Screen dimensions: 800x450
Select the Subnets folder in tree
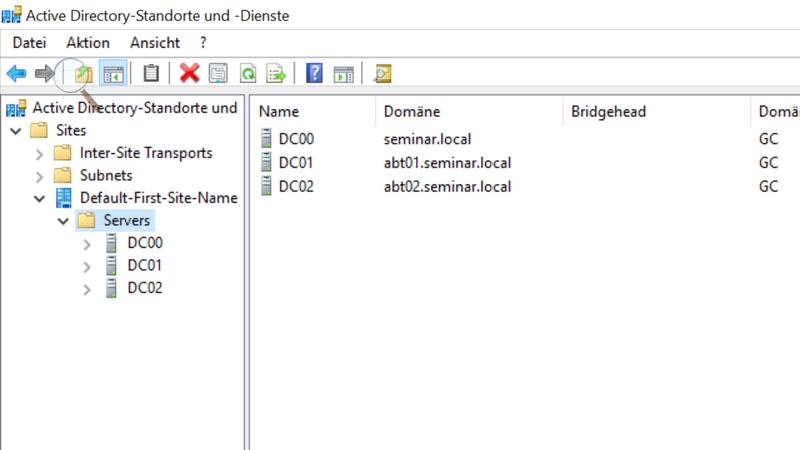click(106, 176)
